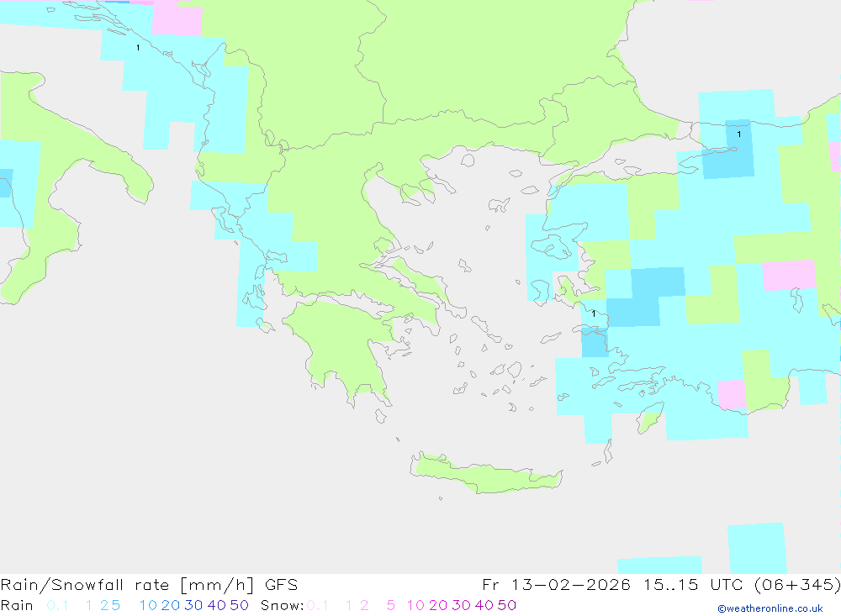The width and height of the screenshot is (841, 616).
Task: Click the "1" rate label on Turkey's Aegean coast
Action: click(594, 313)
